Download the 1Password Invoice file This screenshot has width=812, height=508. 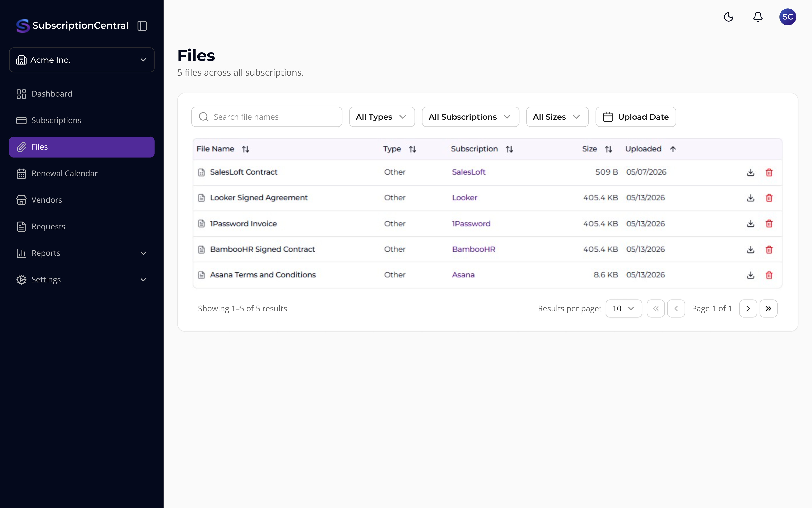point(751,224)
